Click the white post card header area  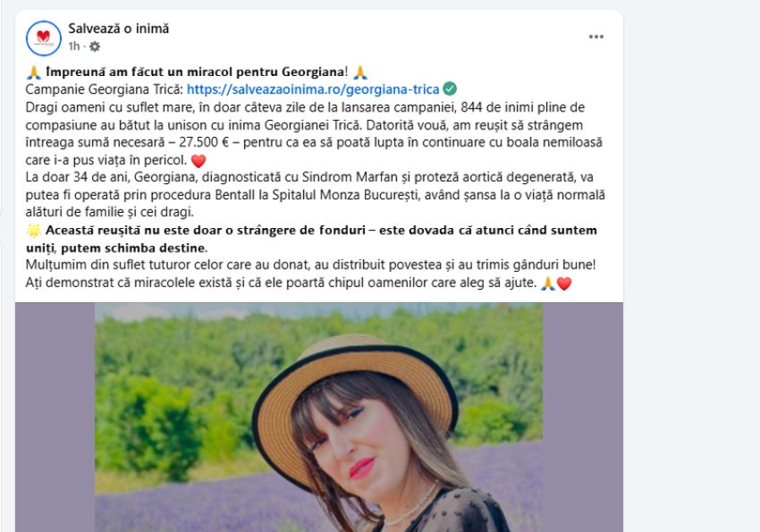(x=358, y=36)
